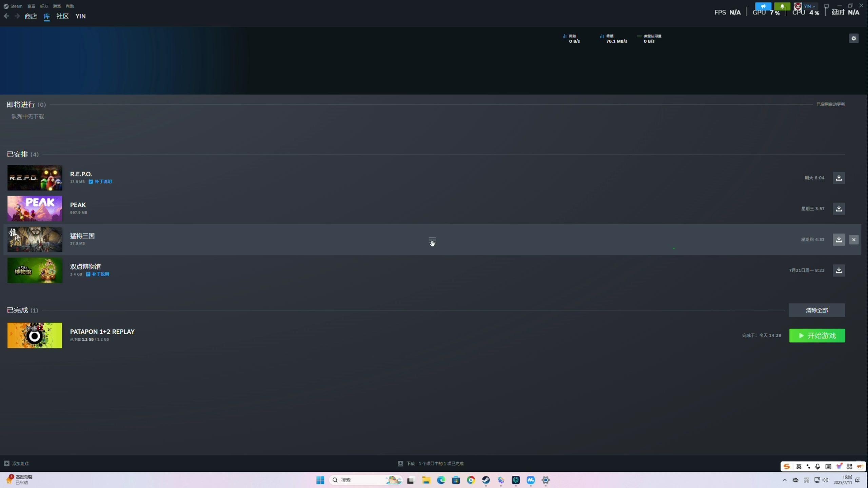Open the volume control in the tray
The height and width of the screenshot is (488, 868).
[826, 480]
